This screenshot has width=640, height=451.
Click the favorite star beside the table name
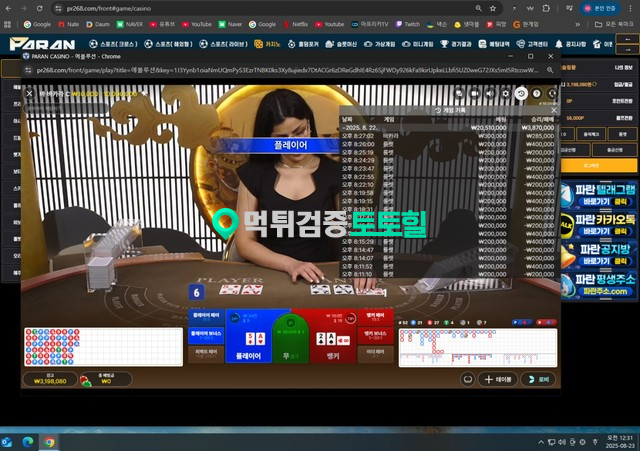[x=144, y=93]
